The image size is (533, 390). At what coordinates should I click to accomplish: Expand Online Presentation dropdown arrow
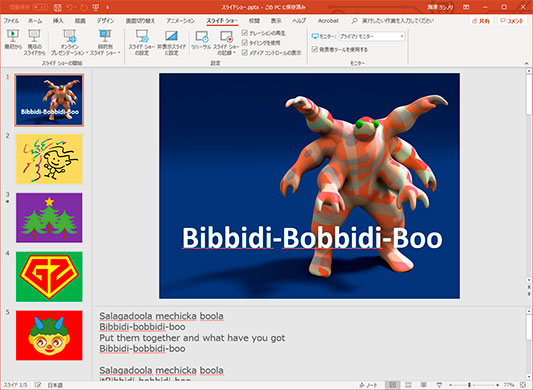click(x=87, y=53)
